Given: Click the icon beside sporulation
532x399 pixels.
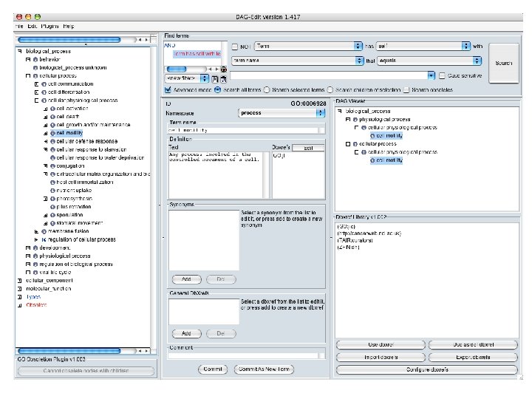Looking at the screenshot, I should [x=52, y=215].
